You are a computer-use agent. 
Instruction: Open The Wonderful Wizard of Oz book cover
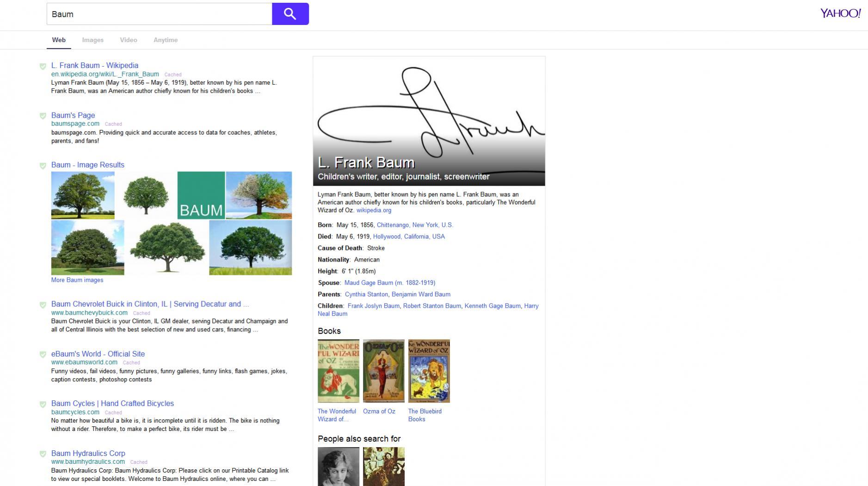point(339,371)
